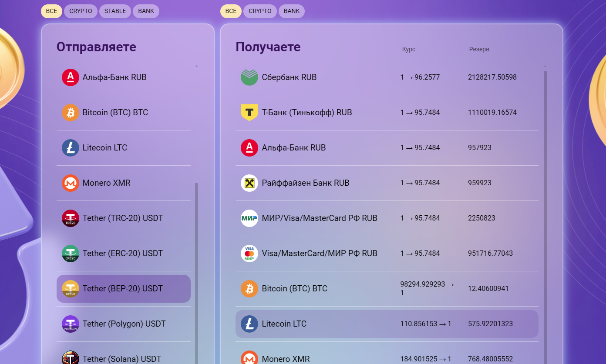Choose Т-Банк (Тинькофф) RUB to receive
The height and width of the screenshot is (364, 606).
click(387, 113)
